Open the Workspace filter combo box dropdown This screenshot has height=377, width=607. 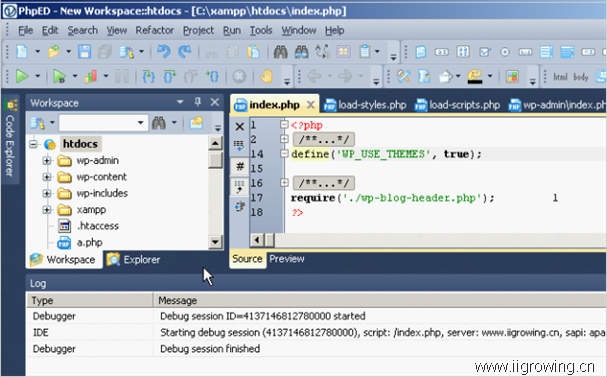click(141, 123)
